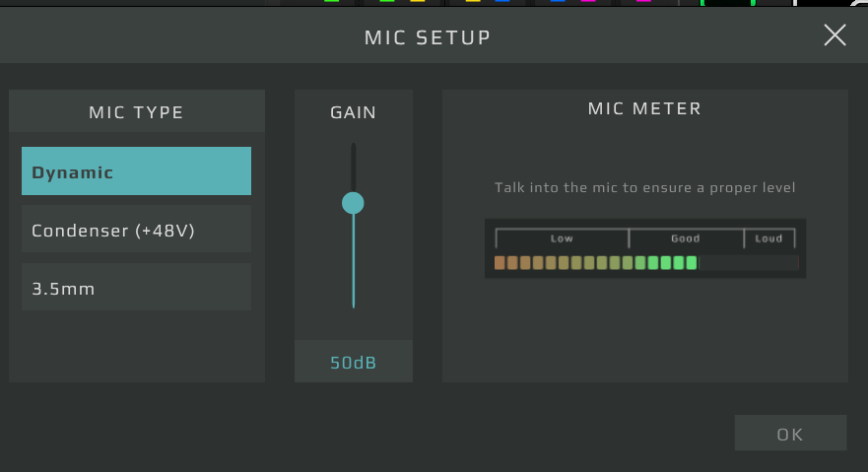Click the talk into the mic instruction text

tap(644, 186)
